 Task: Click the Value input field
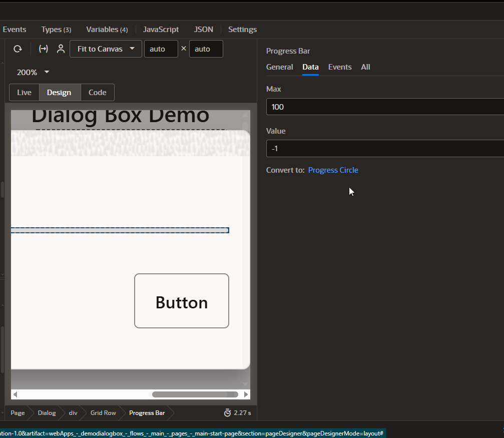pos(385,149)
